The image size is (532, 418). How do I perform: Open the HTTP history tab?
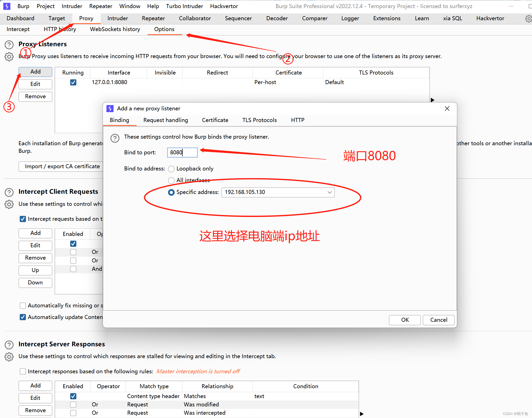coord(60,29)
